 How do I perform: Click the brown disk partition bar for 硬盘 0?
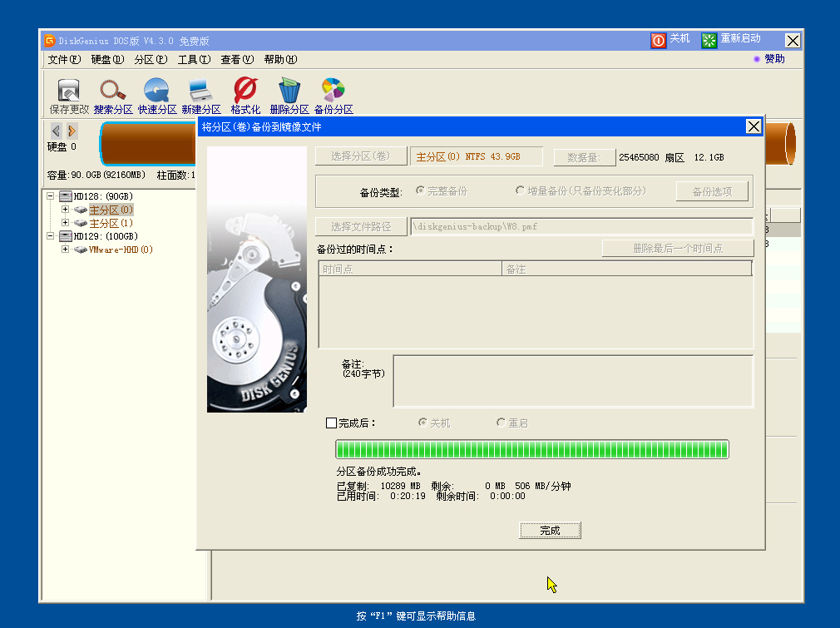click(x=148, y=143)
